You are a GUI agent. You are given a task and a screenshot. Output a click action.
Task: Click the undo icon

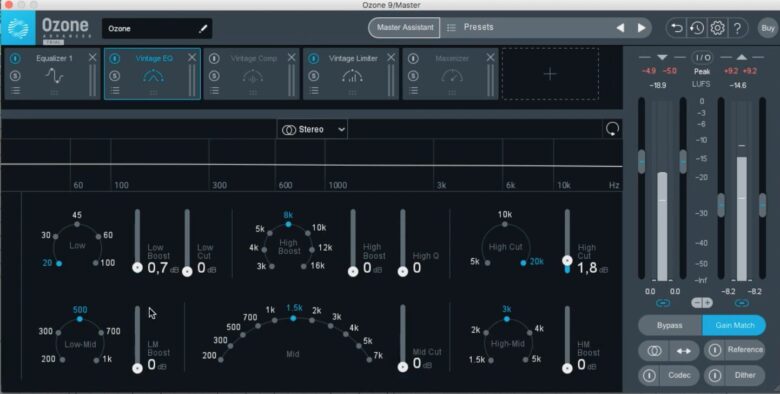(x=677, y=28)
